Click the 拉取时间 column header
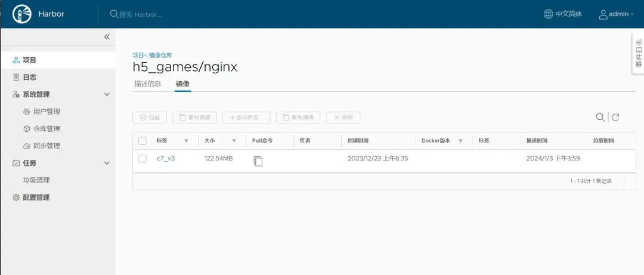The width and height of the screenshot is (644, 275). coord(603,141)
